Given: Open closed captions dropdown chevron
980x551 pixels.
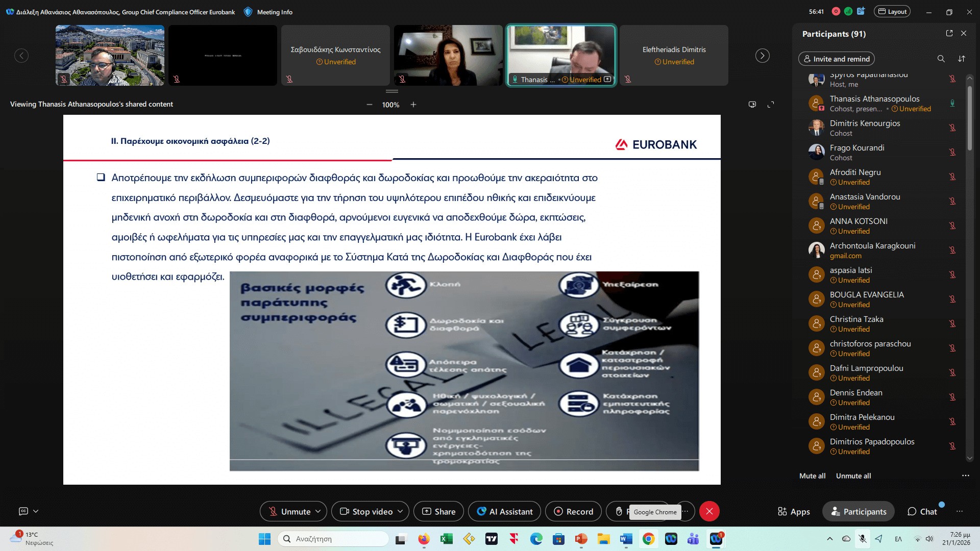Looking at the screenshot, I should [x=36, y=511].
